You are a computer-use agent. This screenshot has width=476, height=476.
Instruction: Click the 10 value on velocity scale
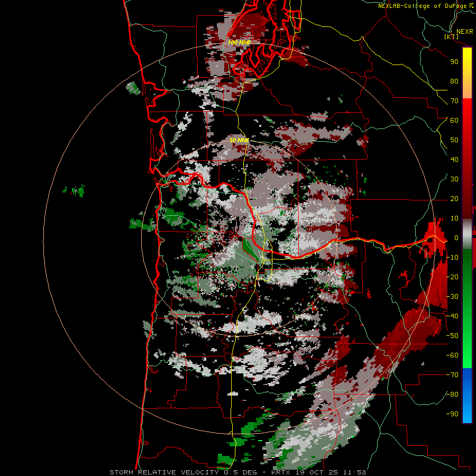click(454, 218)
